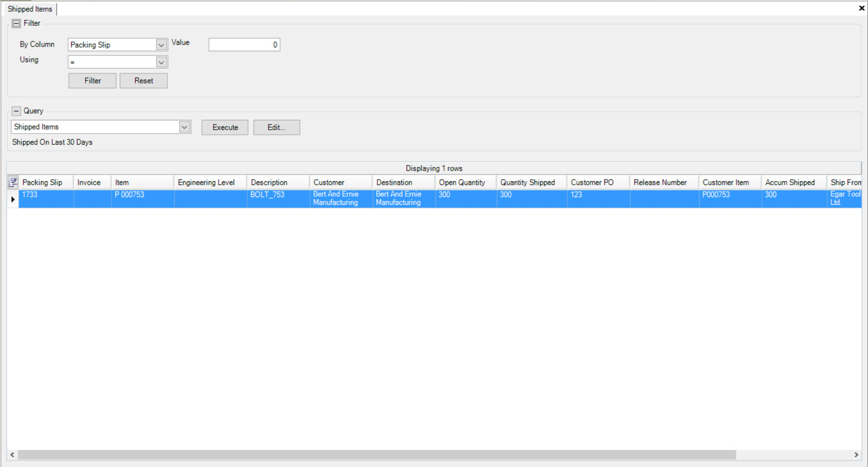Open the query editor with Edit...
This screenshot has width=868, height=467.
point(277,128)
